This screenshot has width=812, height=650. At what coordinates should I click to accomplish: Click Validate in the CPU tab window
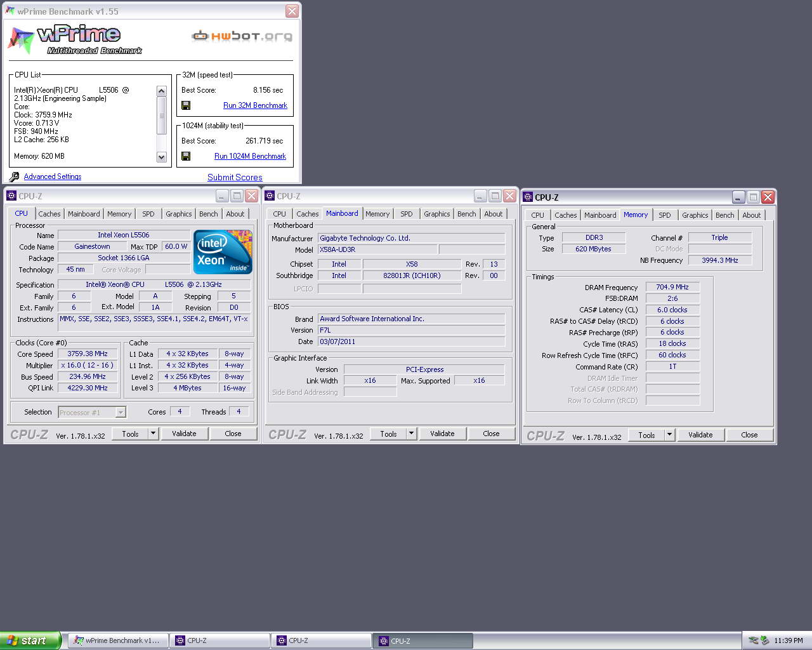click(x=184, y=434)
